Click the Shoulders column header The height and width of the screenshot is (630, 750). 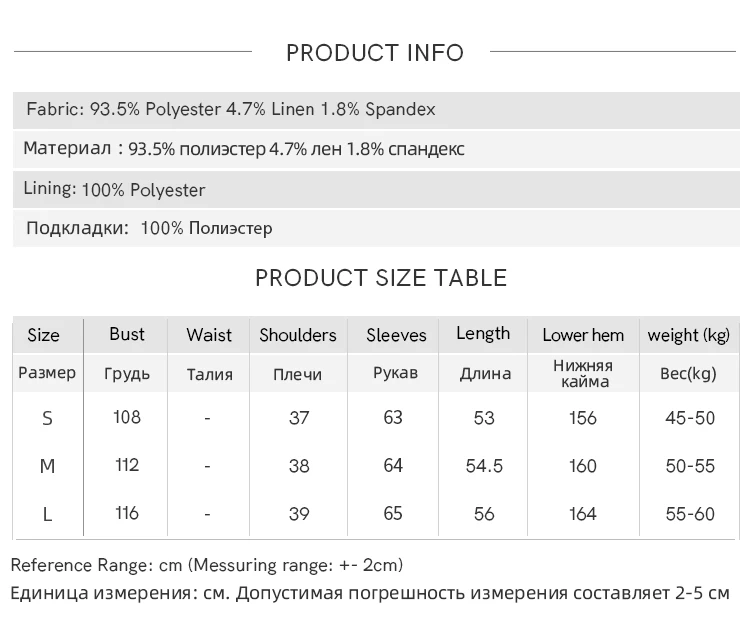coord(298,335)
